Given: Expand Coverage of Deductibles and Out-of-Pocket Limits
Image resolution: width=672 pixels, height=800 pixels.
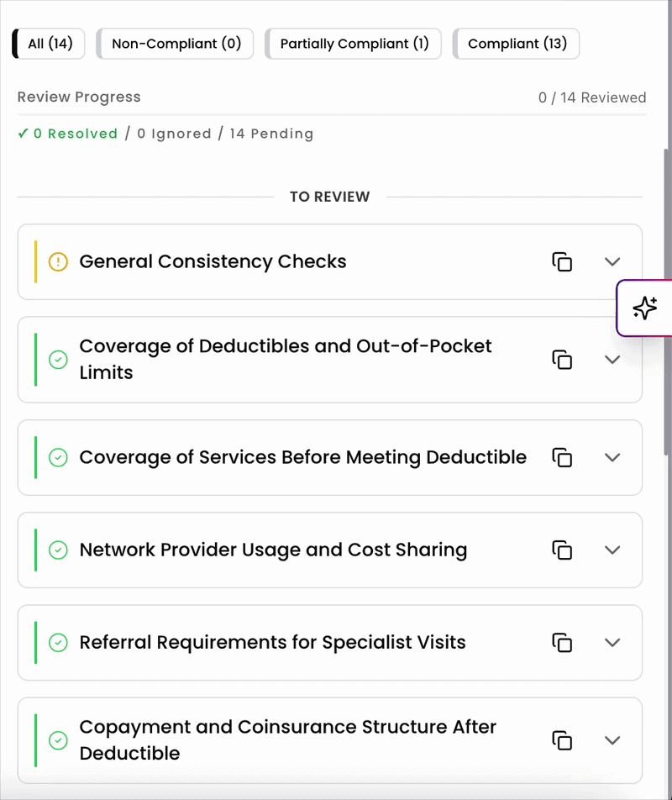Looking at the screenshot, I should 612,360.
